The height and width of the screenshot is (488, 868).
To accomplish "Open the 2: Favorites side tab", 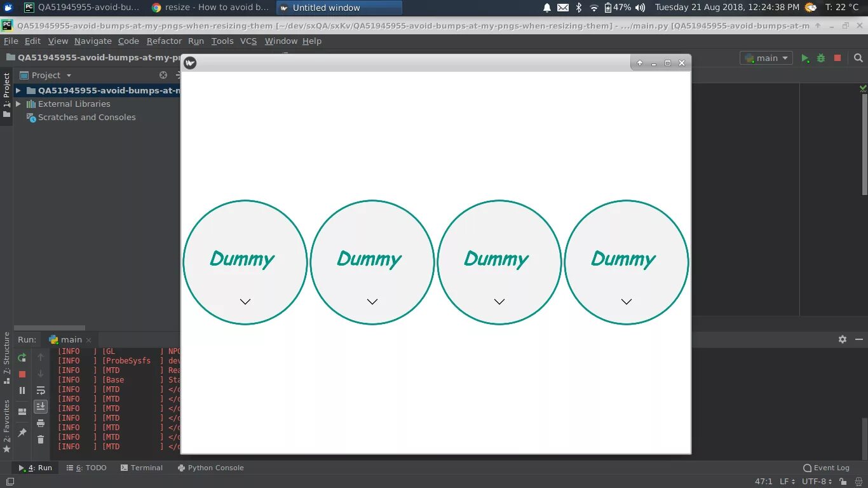I will pyautogui.click(x=6, y=426).
